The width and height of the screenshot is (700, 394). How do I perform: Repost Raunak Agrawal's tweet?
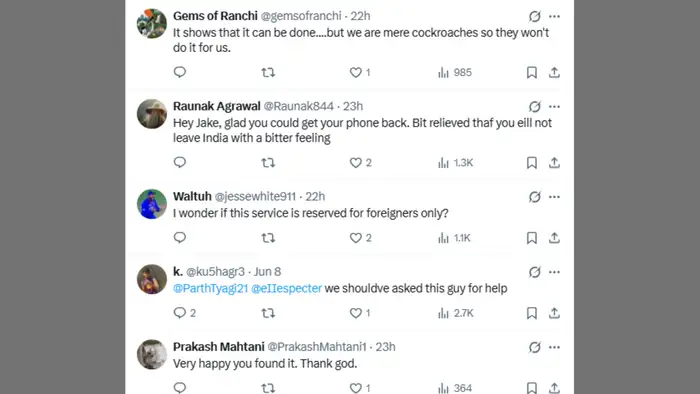(x=268, y=162)
